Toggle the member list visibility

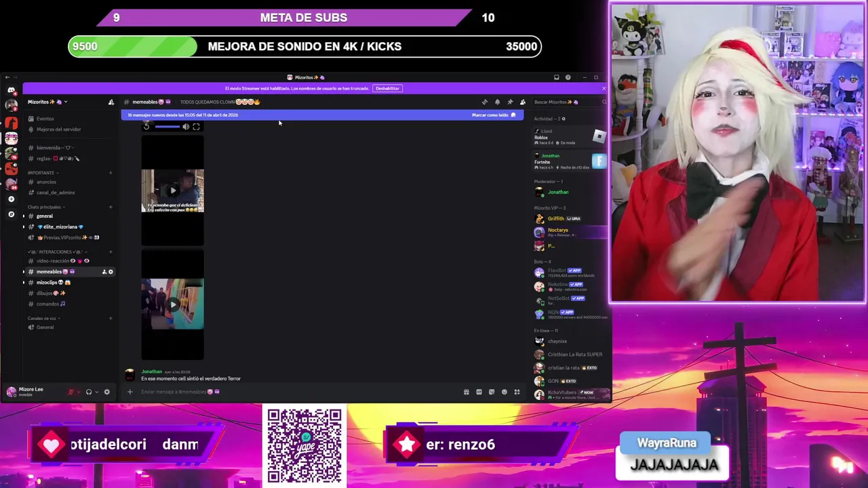click(522, 102)
